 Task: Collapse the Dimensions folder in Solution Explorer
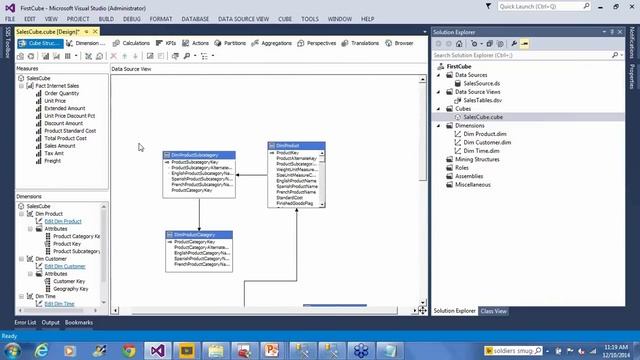coord(439,126)
